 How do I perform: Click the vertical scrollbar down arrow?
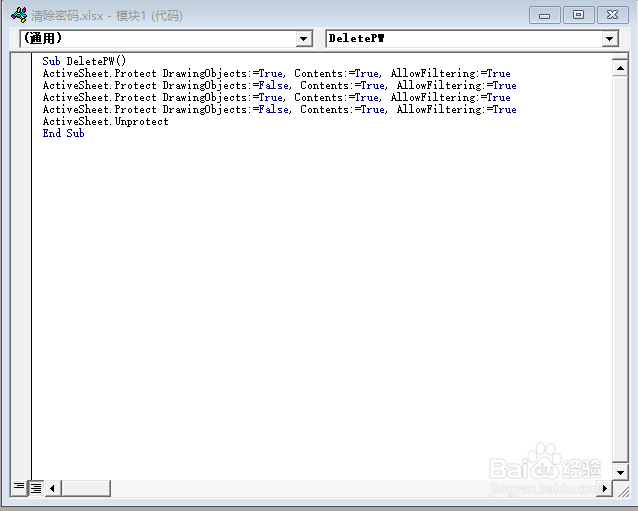tap(620, 472)
